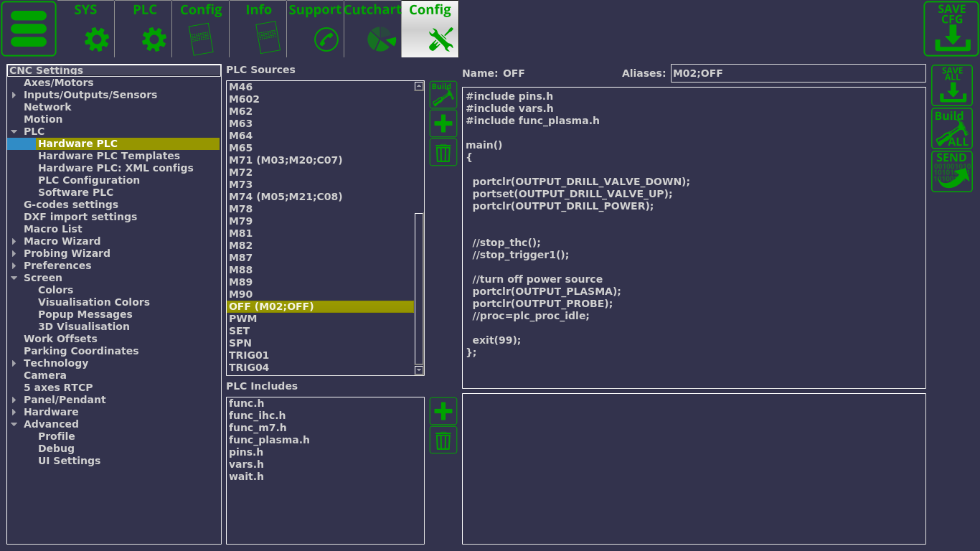The height and width of the screenshot is (551, 980).
Task: Expand the Inputs/Outputs/Sensors tree node
Action: tap(14, 95)
